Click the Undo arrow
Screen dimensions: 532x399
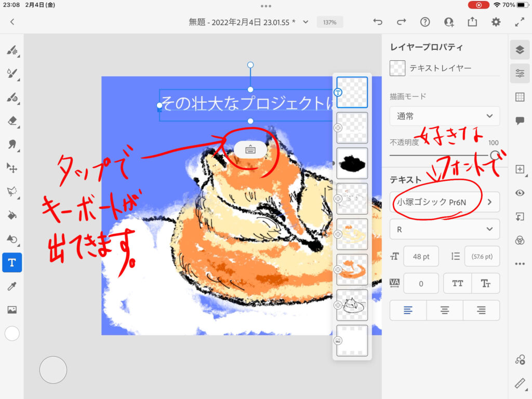click(378, 22)
